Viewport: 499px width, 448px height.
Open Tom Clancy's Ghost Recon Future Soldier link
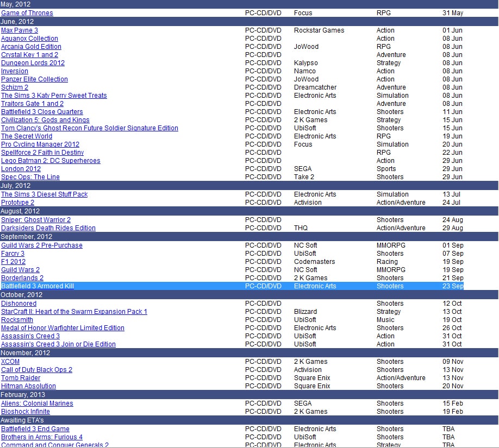[90, 128]
